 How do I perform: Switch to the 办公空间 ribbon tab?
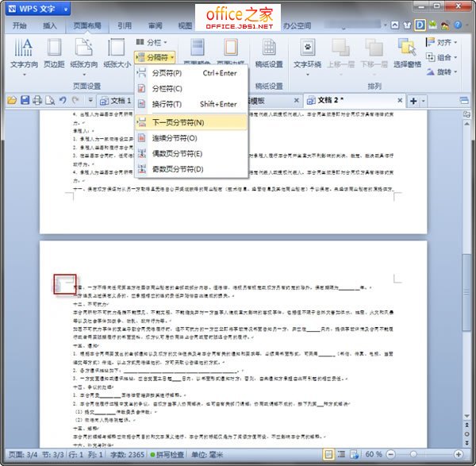point(297,26)
